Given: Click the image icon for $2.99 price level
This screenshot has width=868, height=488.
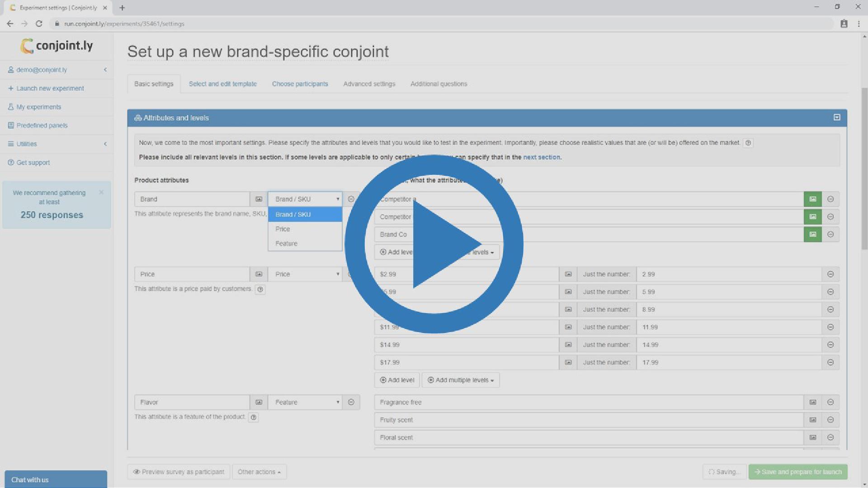Looking at the screenshot, I should 568,274.
